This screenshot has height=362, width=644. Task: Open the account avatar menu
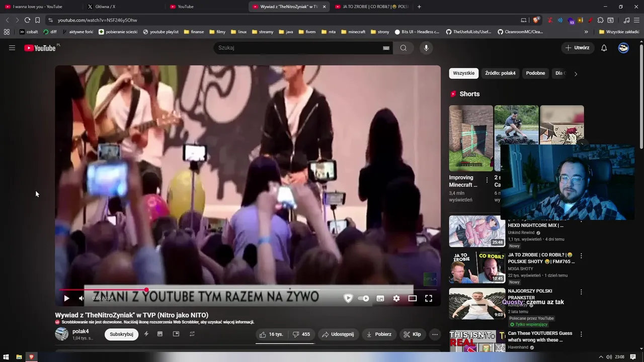tap(623, 48)
